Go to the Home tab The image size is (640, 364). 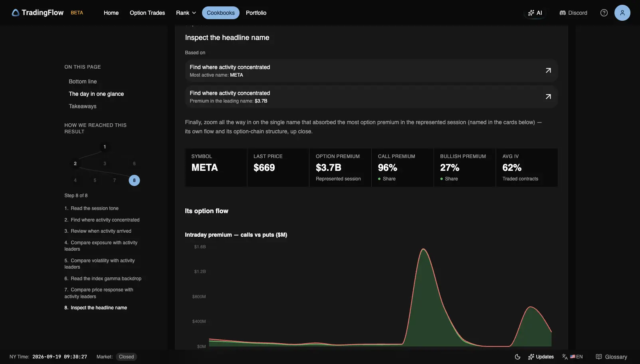tap(111, 13)
